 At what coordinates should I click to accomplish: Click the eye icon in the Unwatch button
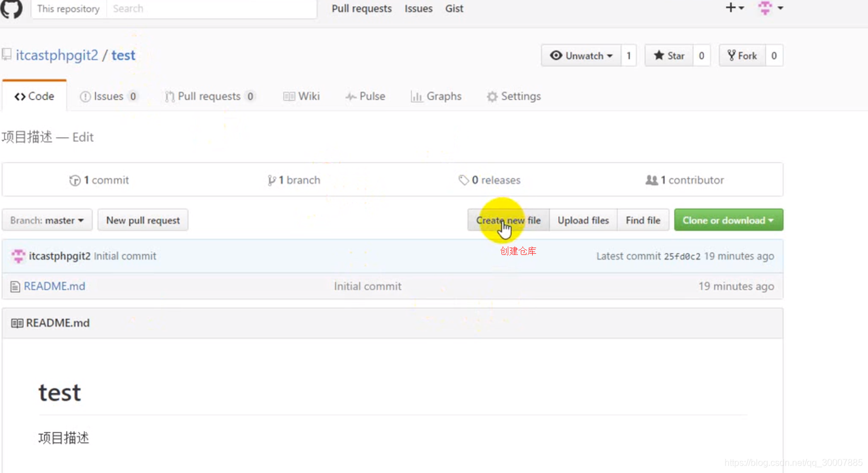coord(556,56)
